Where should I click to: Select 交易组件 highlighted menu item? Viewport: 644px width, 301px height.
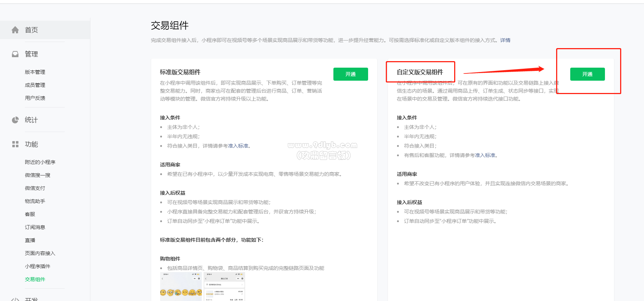[35, 279]
